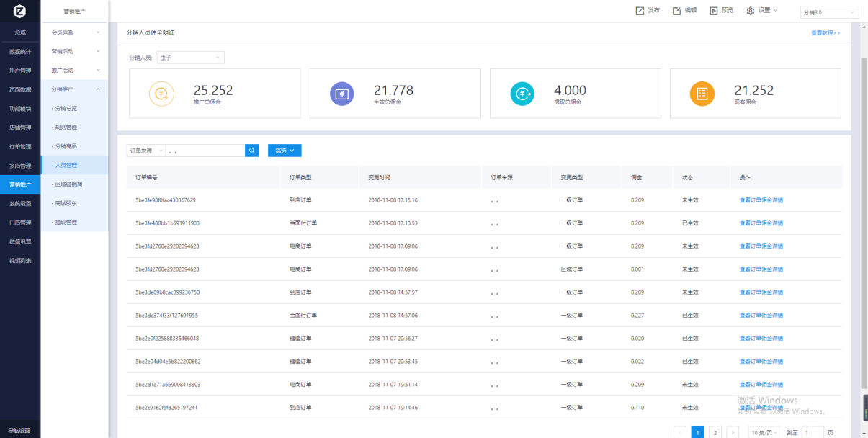Click the 发布 publish icon
The height and width of the screenshot is (438, 868).
coord(640,11)
